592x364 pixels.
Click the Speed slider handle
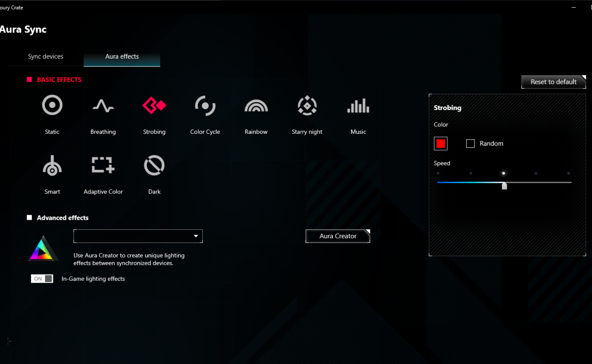coord(504,186)
